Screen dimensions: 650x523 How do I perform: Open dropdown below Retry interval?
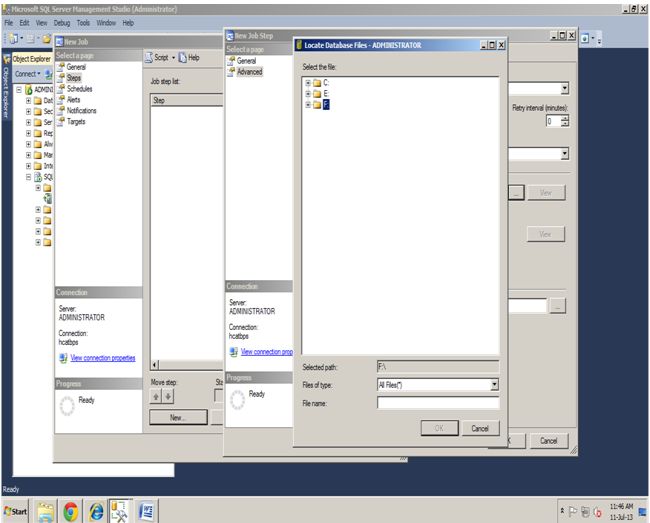point(565,154)
